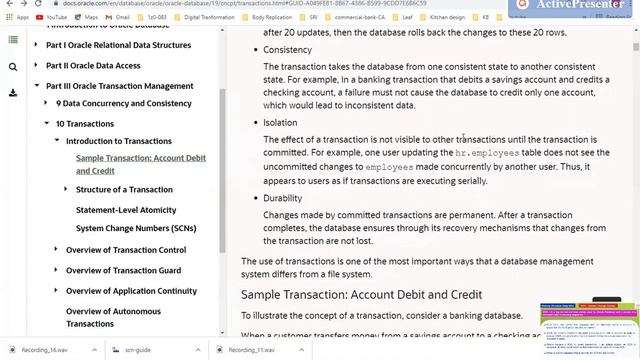
Task: Toggle the table of contents sidebar icon
Action: (x=13, y=40)
